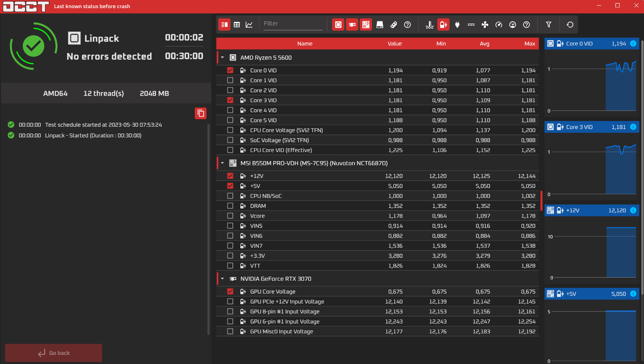Toggle the fan sensor filter
This screenshot has width=644, height=364.
[485, 25]
